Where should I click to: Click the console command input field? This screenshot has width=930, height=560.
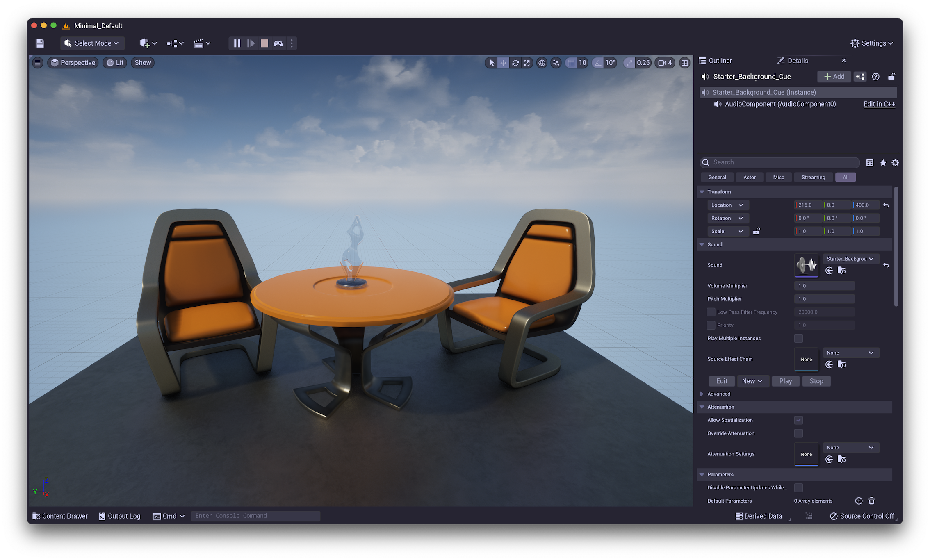point(255,516)
